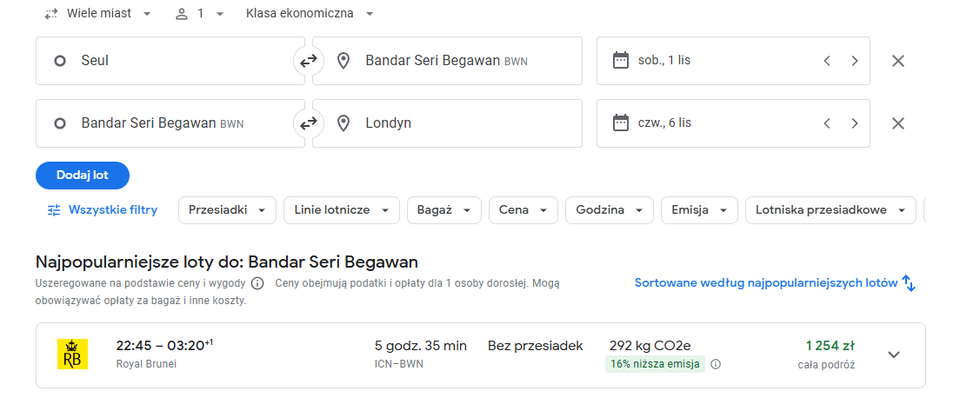Click first flight destination Bandar Seri Begawan field

click(x=447, y=61)
